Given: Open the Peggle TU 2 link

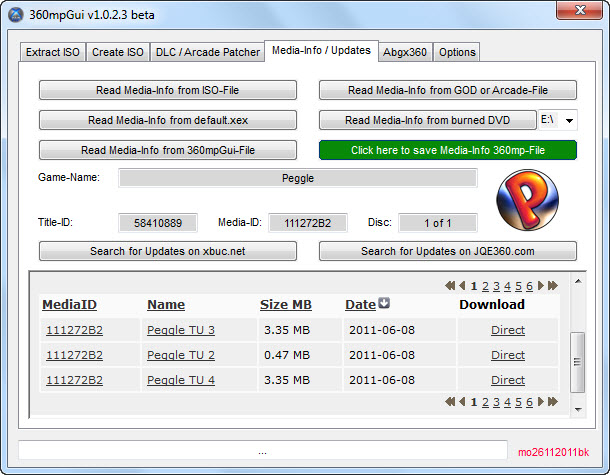Looking at the screenshot, I should click(181, 355).
